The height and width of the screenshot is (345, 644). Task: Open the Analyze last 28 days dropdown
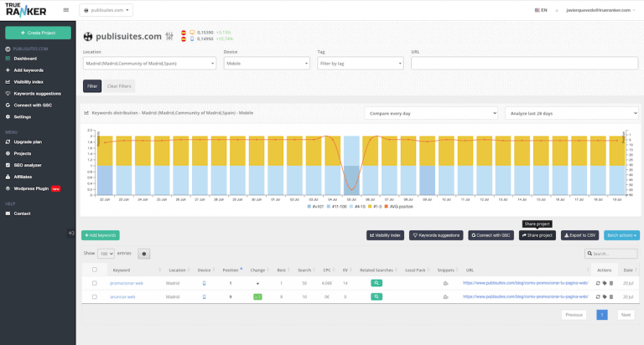point(571,113)
